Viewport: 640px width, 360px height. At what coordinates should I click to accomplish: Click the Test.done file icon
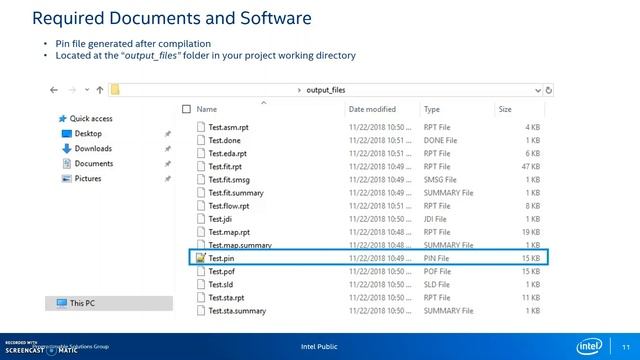201,140
